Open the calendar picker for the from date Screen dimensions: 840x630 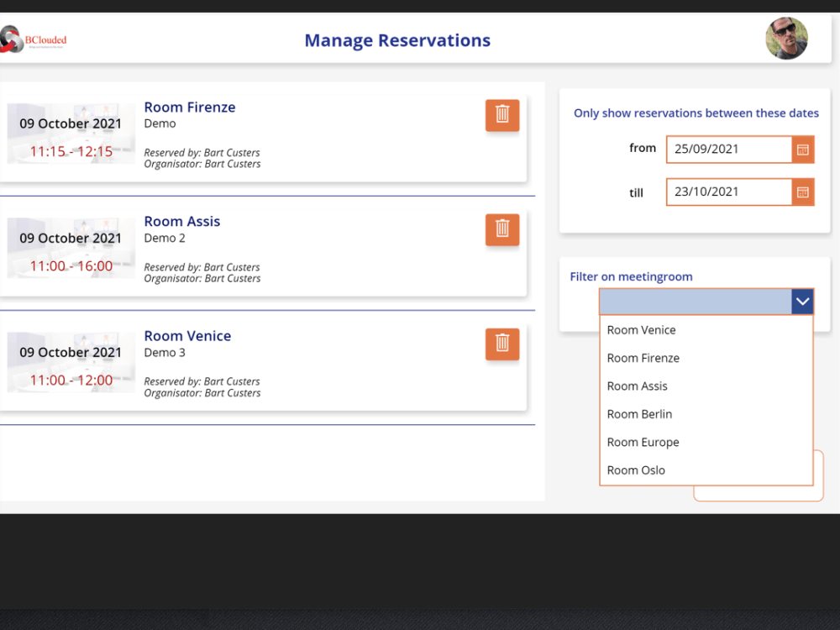click(x=802, y=149)
